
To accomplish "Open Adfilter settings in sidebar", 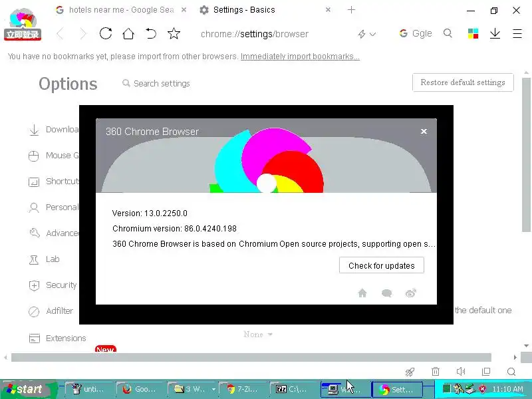I will (x=51, y=311).
